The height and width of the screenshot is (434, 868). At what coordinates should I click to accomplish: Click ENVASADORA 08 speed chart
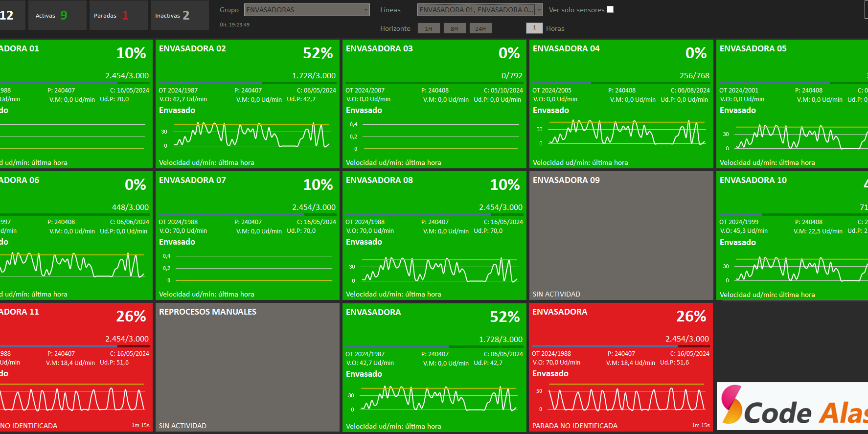pos(439,270)
